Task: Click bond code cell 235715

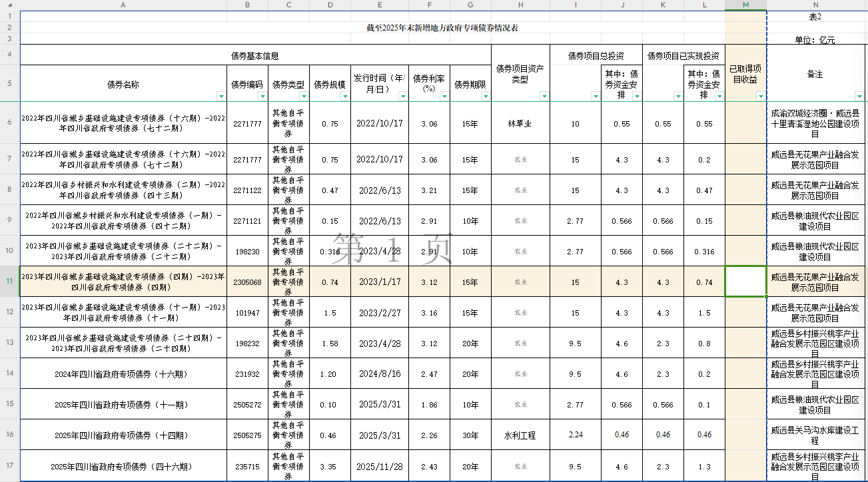Action: (x=247, y=466)
